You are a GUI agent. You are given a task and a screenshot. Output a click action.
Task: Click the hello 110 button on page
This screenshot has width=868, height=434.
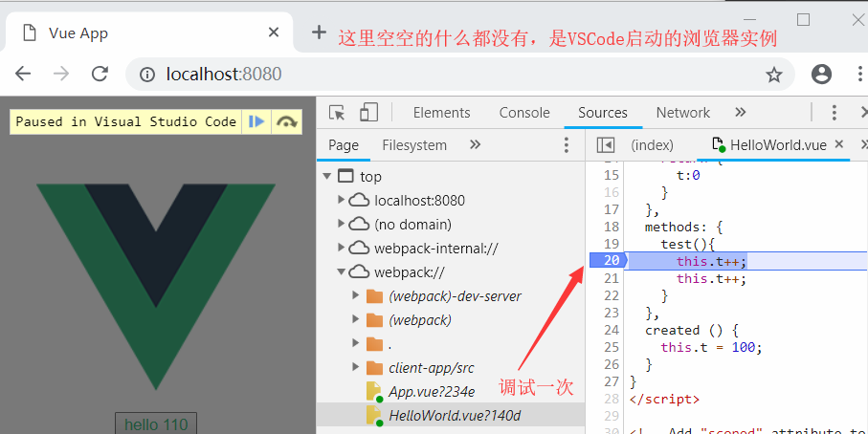point(156,423)
